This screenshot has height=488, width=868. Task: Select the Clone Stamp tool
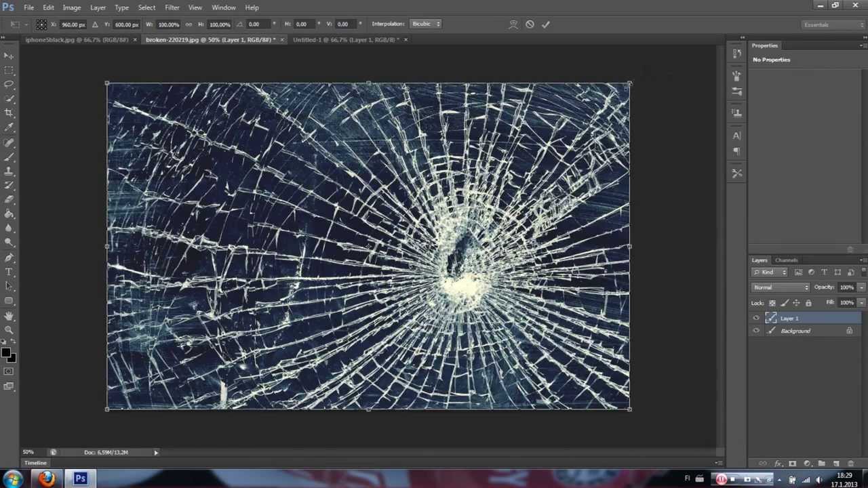point(9,171)
